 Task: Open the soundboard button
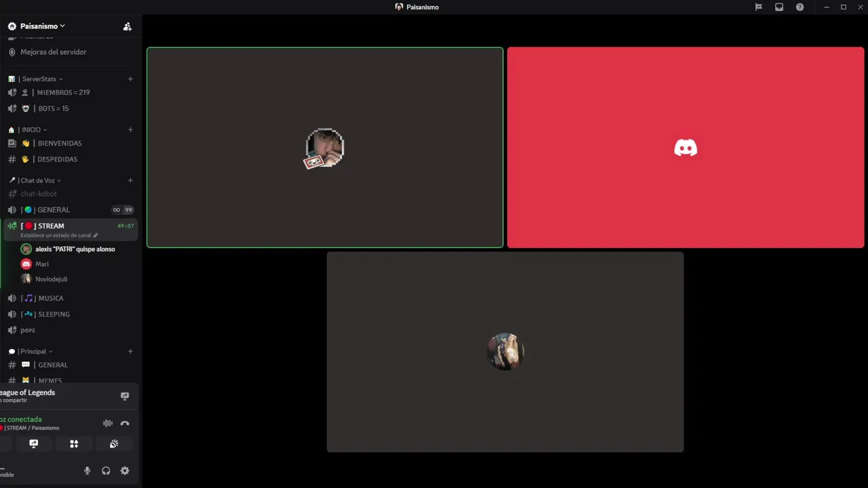(114, 444)
